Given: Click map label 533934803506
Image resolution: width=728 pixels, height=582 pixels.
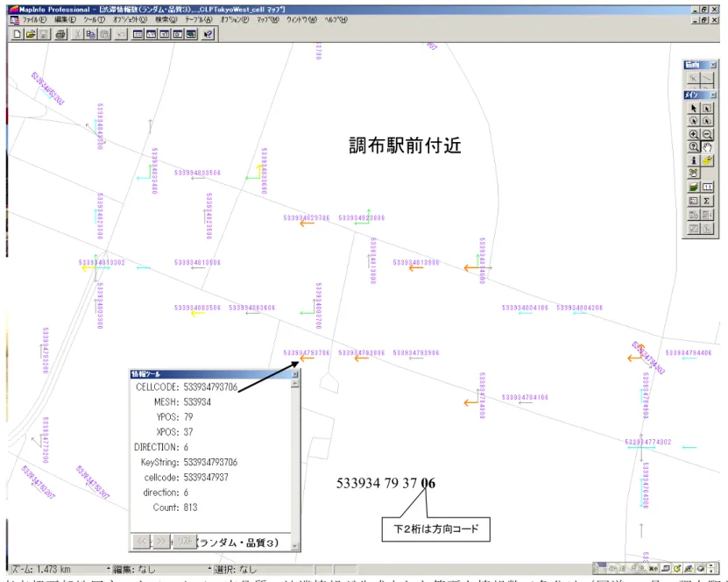Looking at the screenshot, I should 197,308.
